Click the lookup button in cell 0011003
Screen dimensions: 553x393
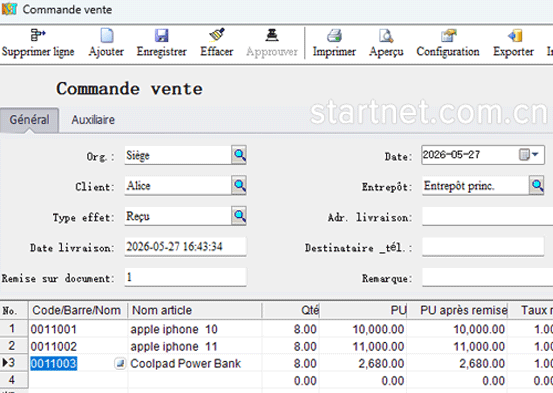click(120, 363)
